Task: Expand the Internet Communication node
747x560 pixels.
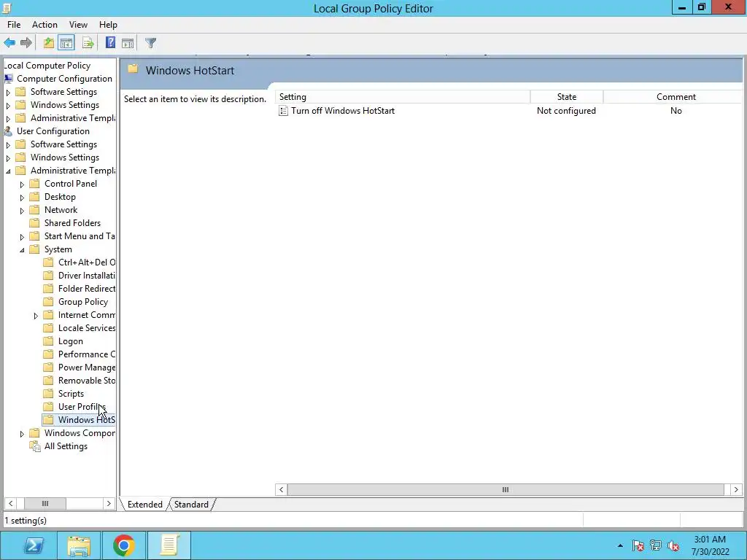Action: pyautogui.click(x=36, y=316)
